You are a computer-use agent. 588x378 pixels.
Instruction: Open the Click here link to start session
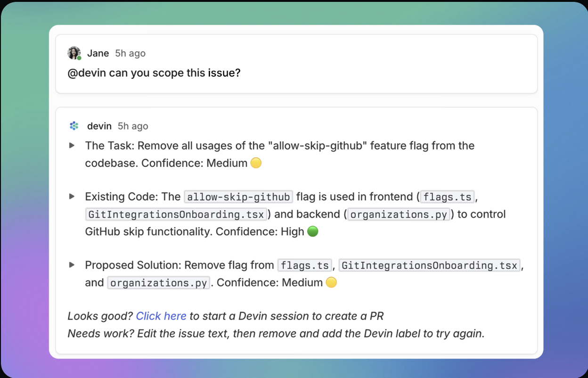click(x=161, y=316)
